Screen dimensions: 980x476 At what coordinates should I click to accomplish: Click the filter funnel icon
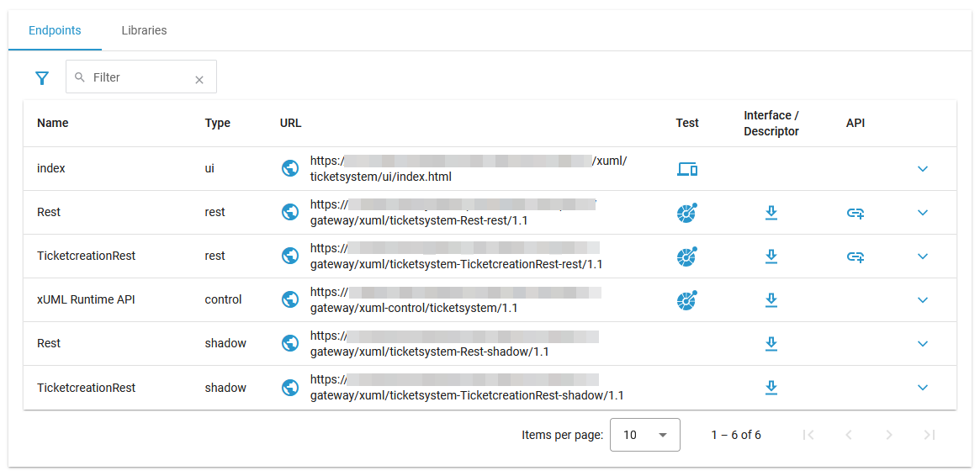tap(42, 78)
